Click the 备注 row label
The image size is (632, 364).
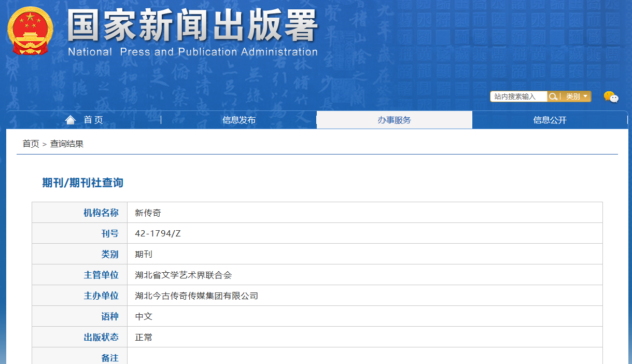[110, 358]
